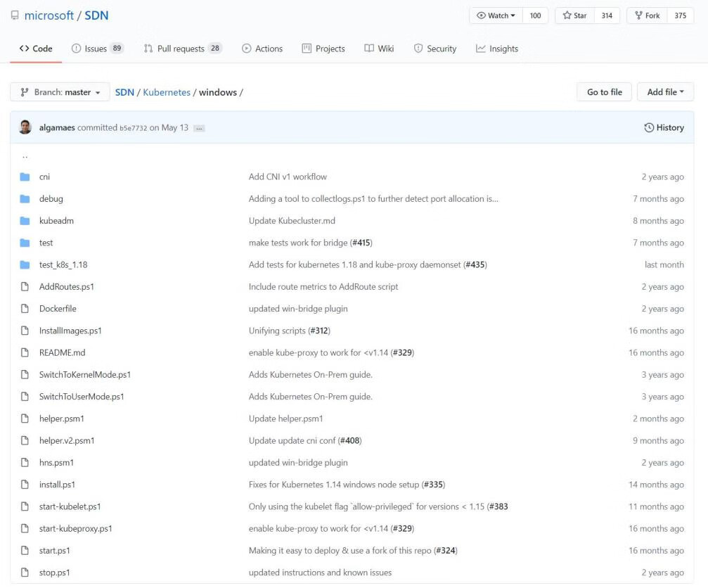Expand commit message ellipsis button
708x588 pixels.
[199, 128]
